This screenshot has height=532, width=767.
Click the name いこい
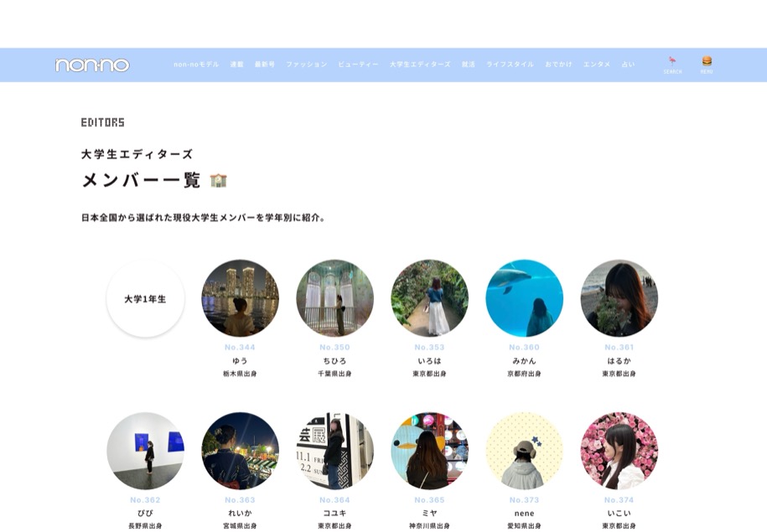[619, 513]
